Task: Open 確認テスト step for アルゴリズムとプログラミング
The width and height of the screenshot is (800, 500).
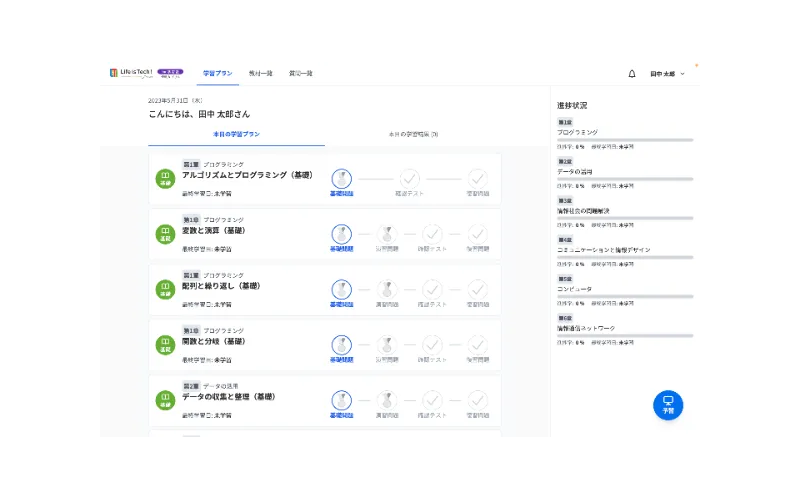Action: [410, 179]
